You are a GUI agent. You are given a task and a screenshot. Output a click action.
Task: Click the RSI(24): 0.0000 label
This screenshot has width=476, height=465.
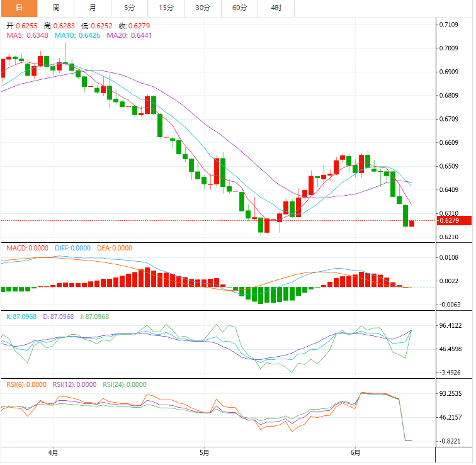pos(125,385)
